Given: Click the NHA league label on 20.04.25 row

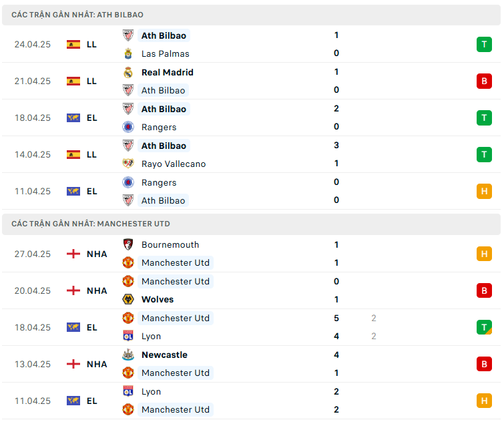Looking at the screenshot, I should pyautogui.click(x=97, y=290).
